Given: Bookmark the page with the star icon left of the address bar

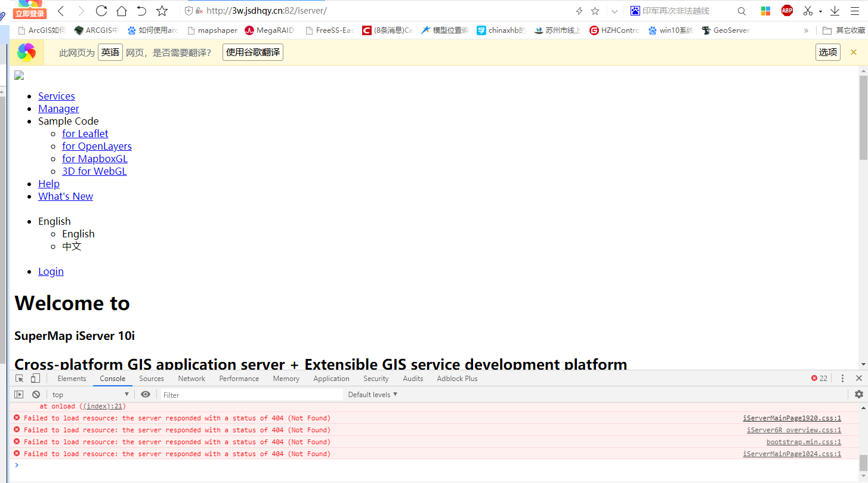Looking at the screenshot, I should (162, 11).
